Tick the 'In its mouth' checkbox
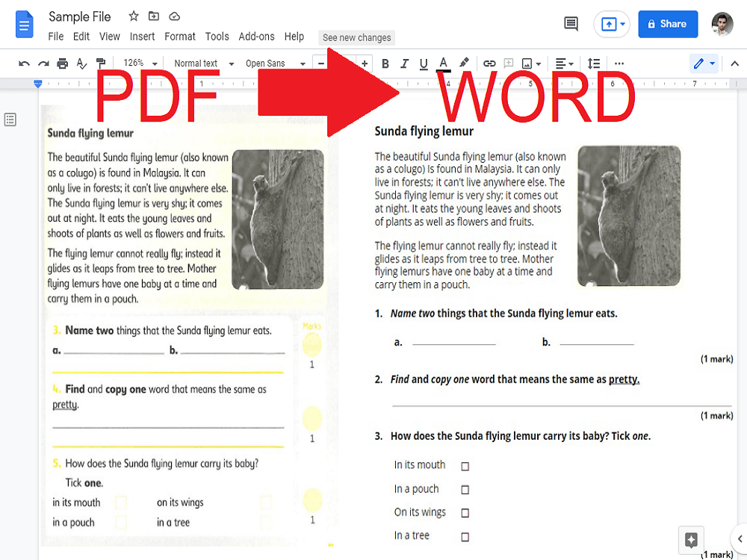Viewport: 747px width, 560px height. (465, 466)
